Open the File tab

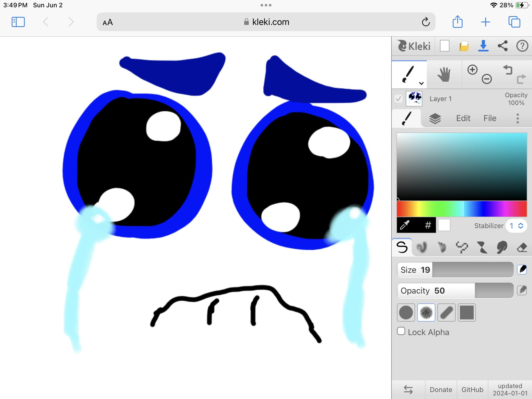pos(490,118)
